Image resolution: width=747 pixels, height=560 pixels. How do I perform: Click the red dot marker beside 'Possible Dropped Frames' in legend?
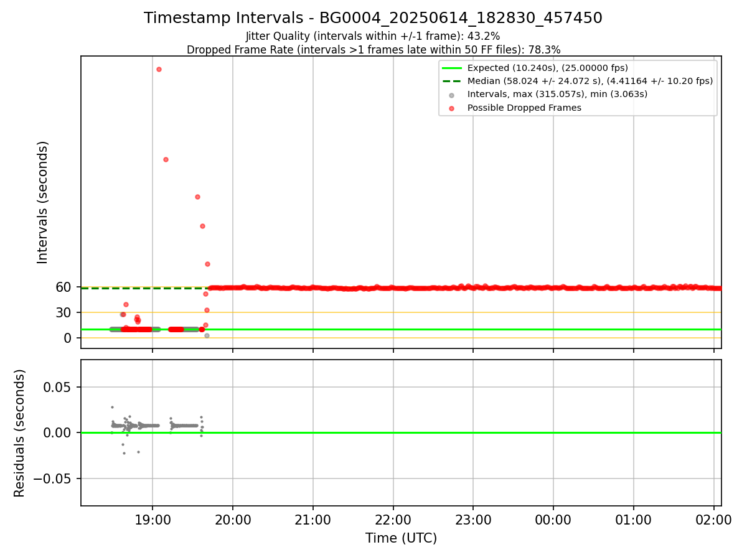coord(452,108)
